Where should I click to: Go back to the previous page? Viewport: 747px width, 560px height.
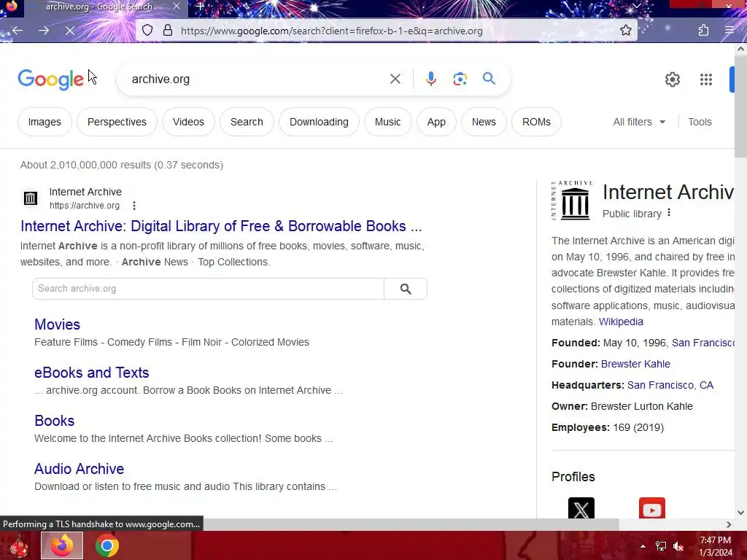pyautogui.click(x=18, y=31)
